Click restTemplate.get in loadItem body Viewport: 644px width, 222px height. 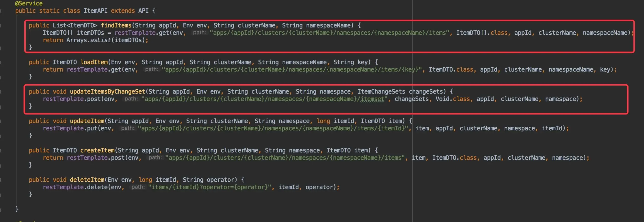(x=94, y=70)
